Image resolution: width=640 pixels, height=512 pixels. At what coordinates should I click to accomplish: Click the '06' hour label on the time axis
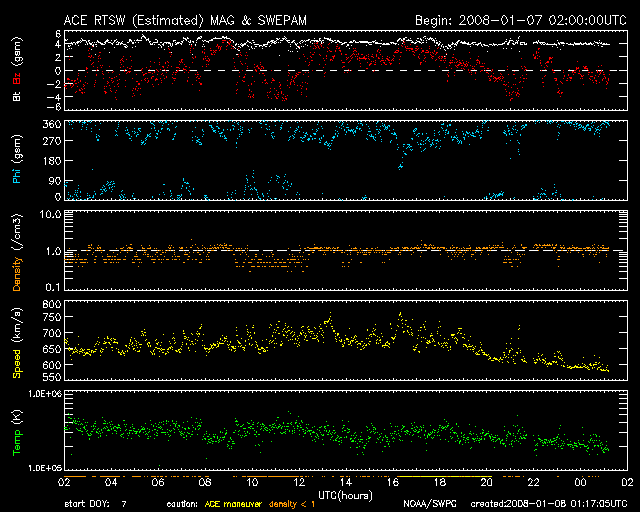coord(158,482)
